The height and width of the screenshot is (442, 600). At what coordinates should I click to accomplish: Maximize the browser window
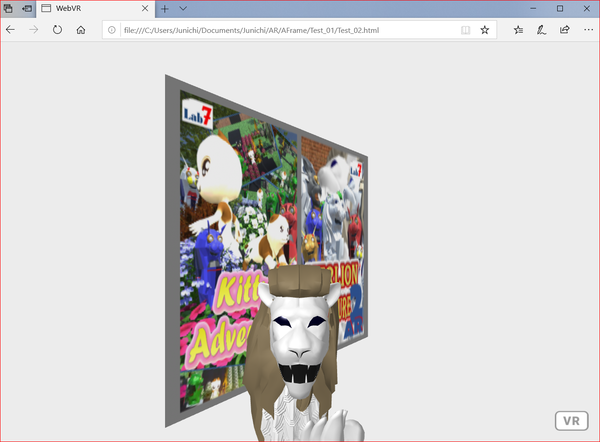tap(560, 8)
